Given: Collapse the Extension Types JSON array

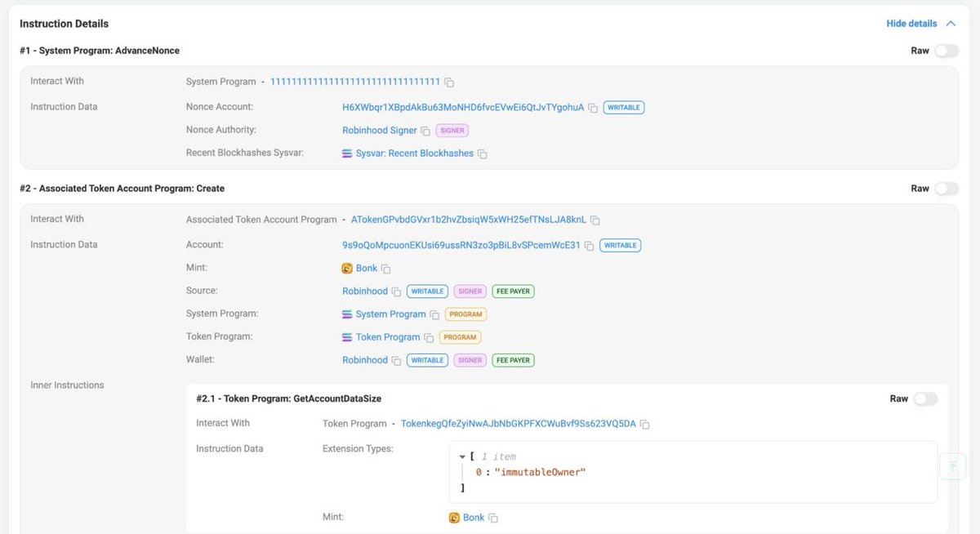Looking at the screenshot, I should point(462,456).
